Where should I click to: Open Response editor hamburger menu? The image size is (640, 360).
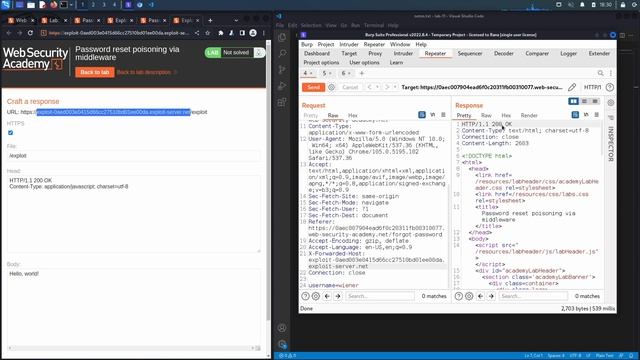tap(597, 115)
